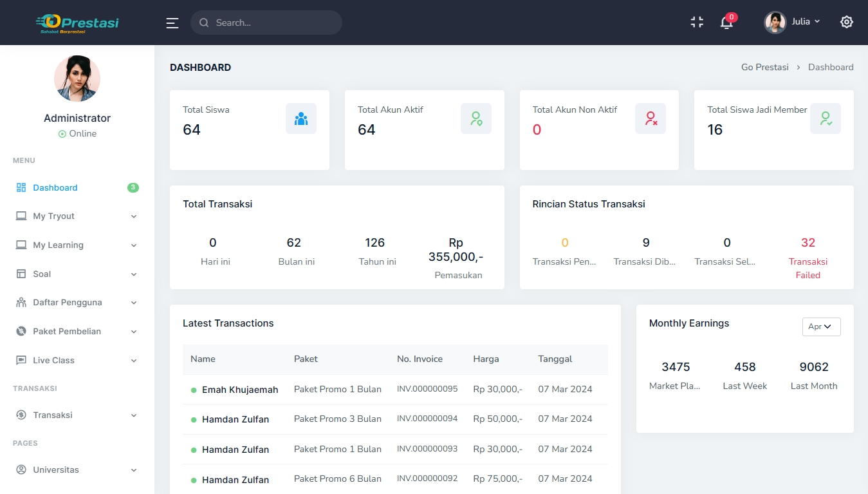Click the No. Invoice column header
Screen dimensions: 868x494
420,359
